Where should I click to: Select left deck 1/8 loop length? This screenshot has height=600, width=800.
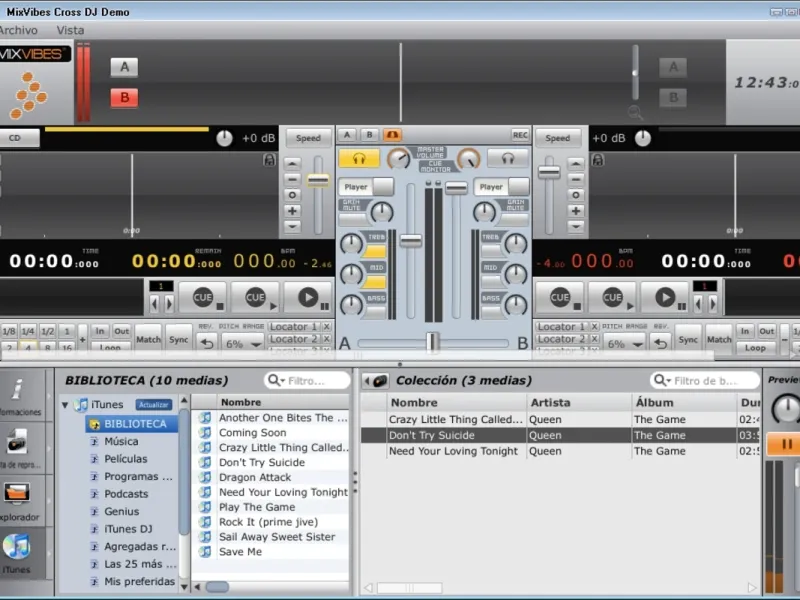pyautogui.click(x=9, y=331)
